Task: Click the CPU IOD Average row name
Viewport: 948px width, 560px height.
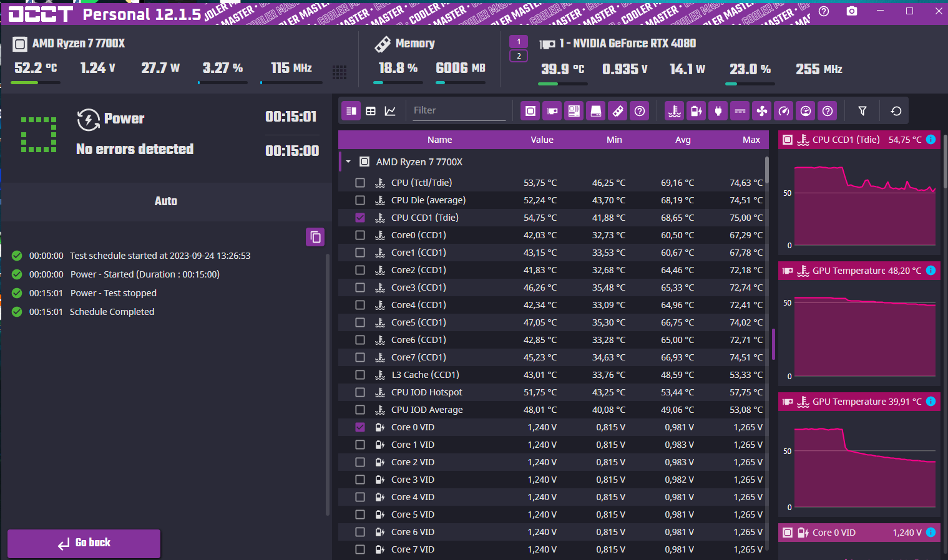Action: click(x=427, y=410)
